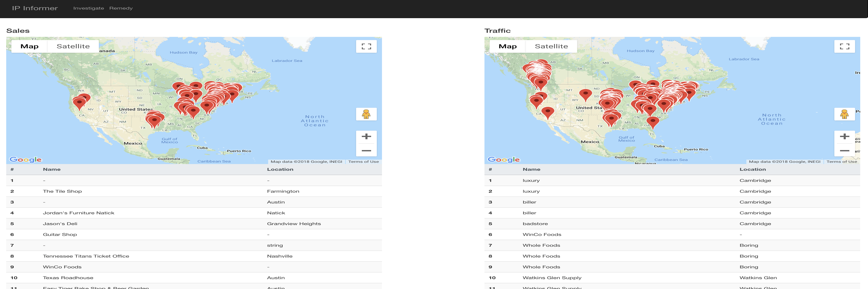Zoom in on the Sales map
Screen dimensions: 868x289
(366, 136)
